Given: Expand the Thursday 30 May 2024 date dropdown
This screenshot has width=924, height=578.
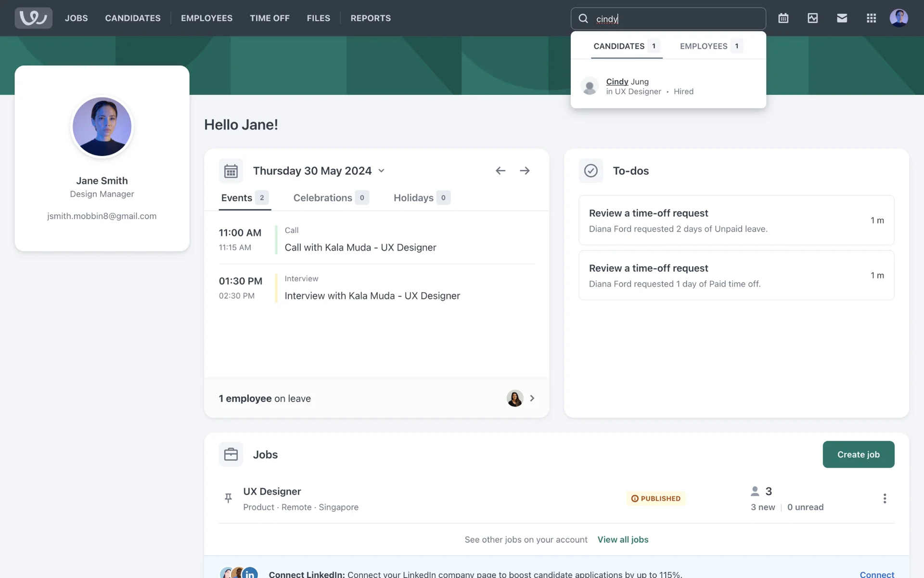Looking at the screenshot, I should [x=381, y=171].
